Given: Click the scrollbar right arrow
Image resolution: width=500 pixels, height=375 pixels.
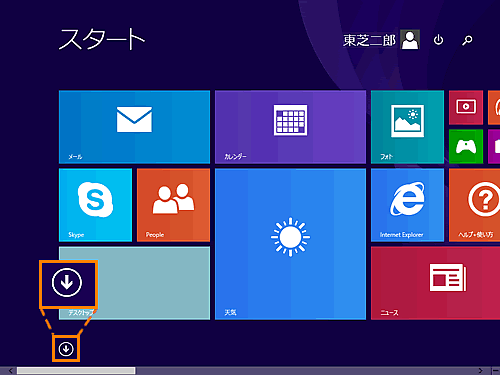Looking at the screenshot, I should coord(480,371).
